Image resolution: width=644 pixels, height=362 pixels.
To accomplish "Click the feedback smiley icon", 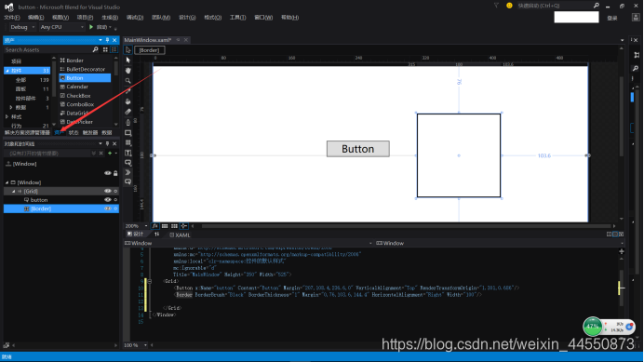I will point(509,6).
